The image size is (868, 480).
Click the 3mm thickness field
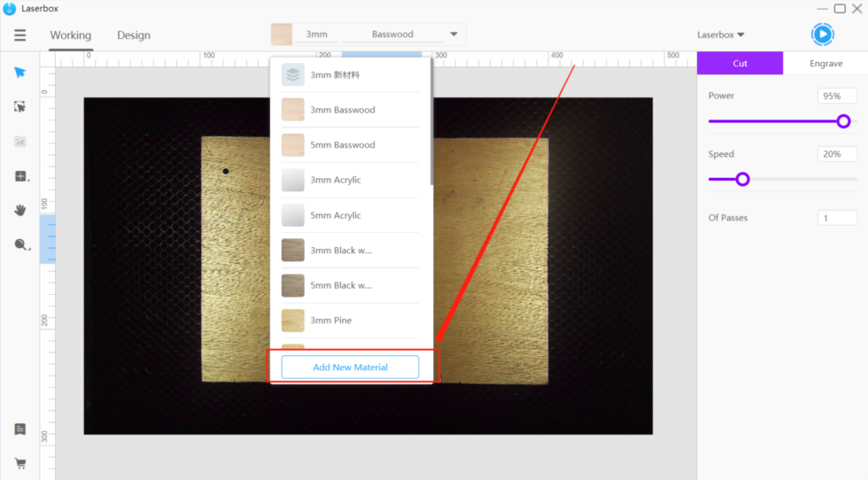316,35
